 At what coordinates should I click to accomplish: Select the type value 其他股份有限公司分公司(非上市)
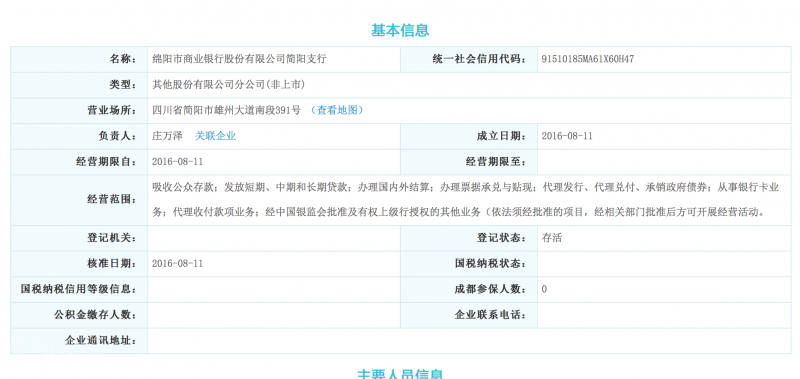[229, 85]
